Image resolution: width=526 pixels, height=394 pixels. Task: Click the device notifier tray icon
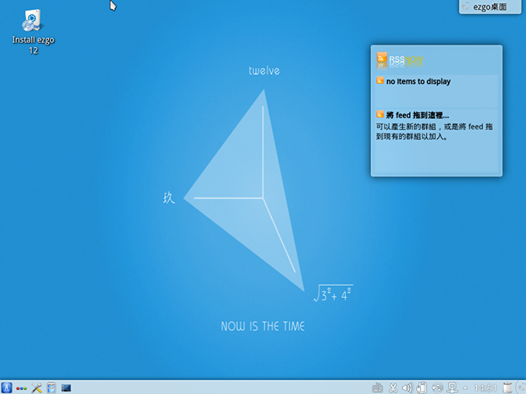[422, 388]
